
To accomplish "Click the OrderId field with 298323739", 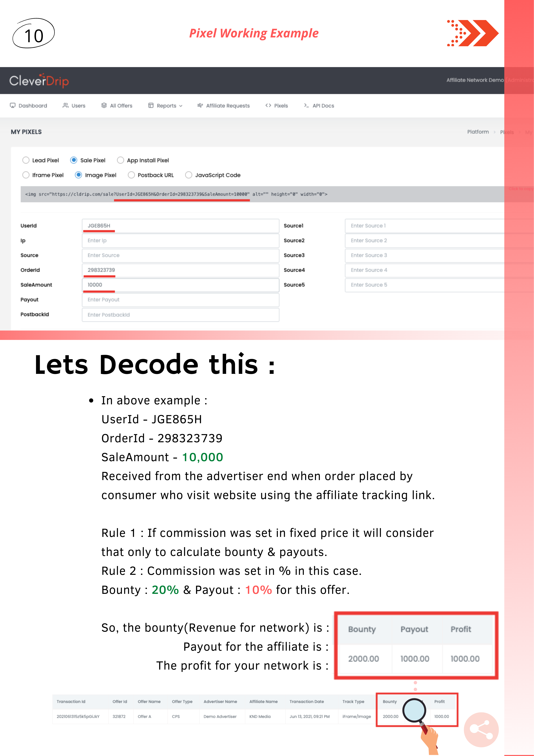I will tap(181, 270).
